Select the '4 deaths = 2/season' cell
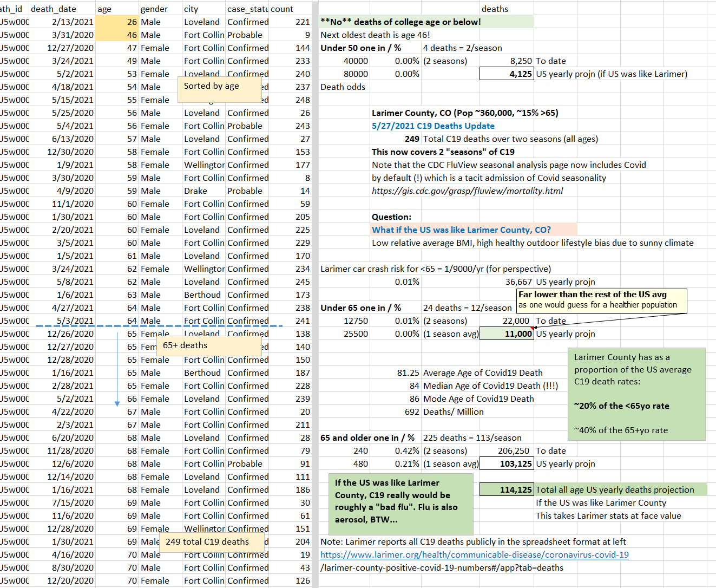716x588 pixels. pyautogui.click(x=463, y=48)
